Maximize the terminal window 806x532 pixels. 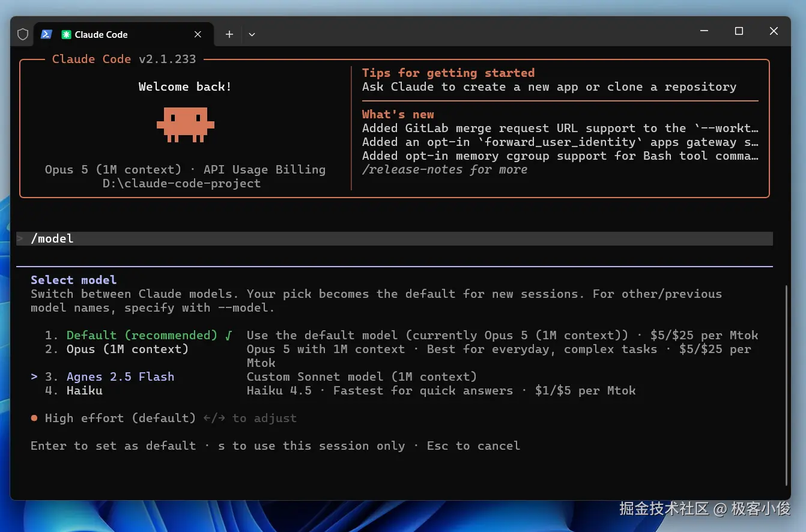click(739, 31)
